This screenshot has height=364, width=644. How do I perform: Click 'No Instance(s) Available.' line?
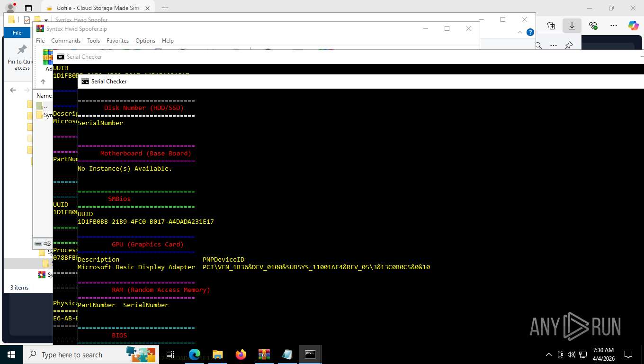click(x=125, y=168)
